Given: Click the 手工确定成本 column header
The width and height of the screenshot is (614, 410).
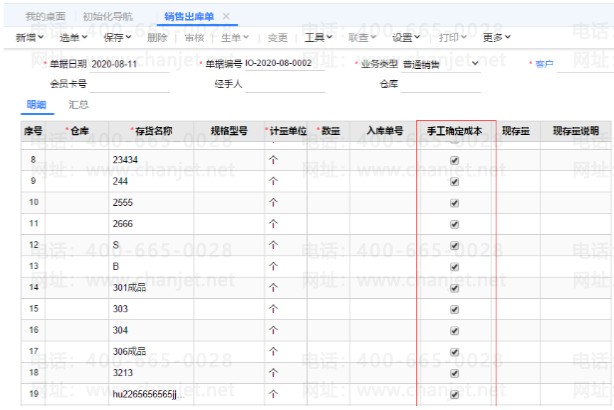Looking at the screenshot, I should (x=454, y=131).
